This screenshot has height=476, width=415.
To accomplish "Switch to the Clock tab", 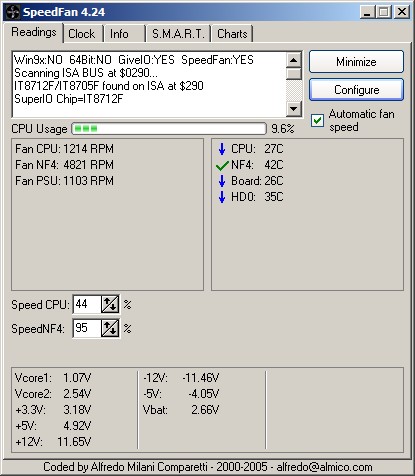I will point(82,34).
